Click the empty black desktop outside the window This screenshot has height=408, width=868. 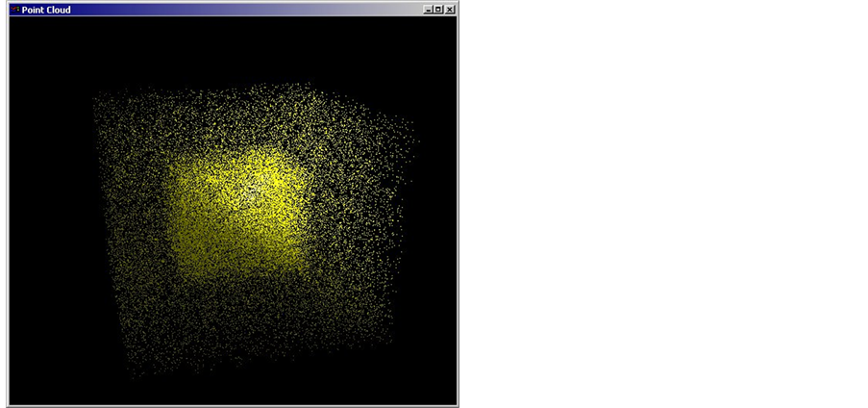(663, 202)
